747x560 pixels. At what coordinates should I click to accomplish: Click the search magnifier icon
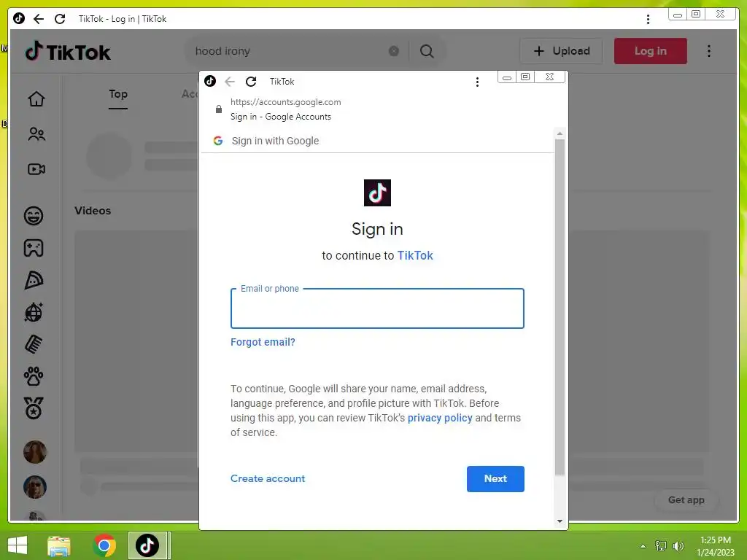pos(427,51)
